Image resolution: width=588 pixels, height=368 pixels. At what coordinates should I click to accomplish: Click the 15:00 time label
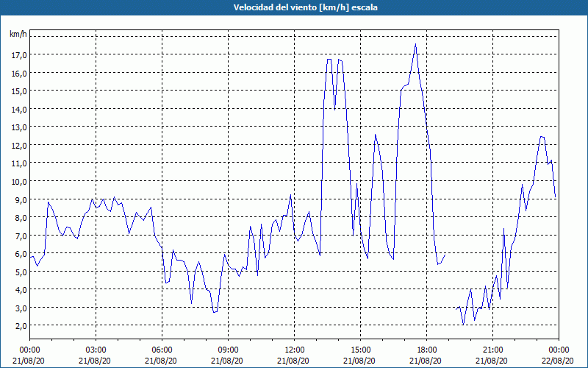(x=360, y=350)
